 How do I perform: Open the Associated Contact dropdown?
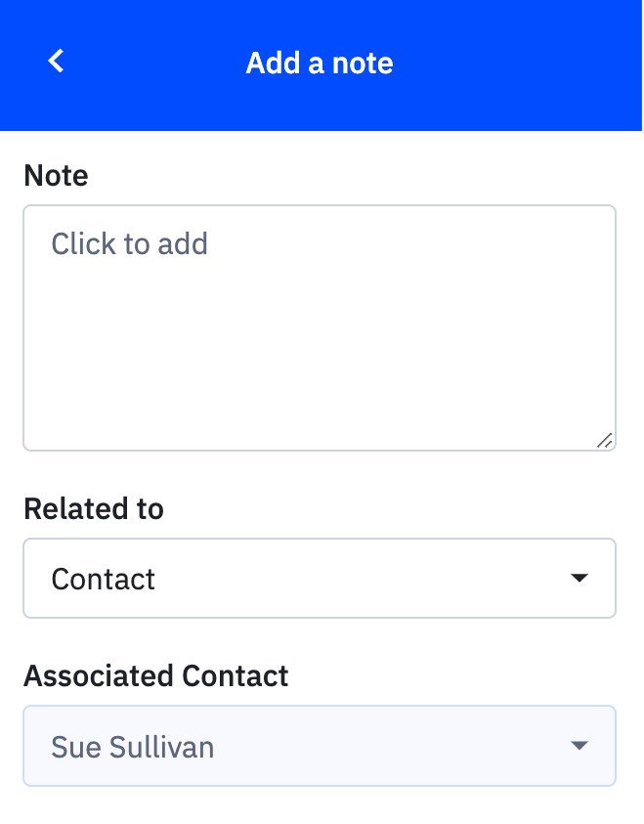(319, 747)
